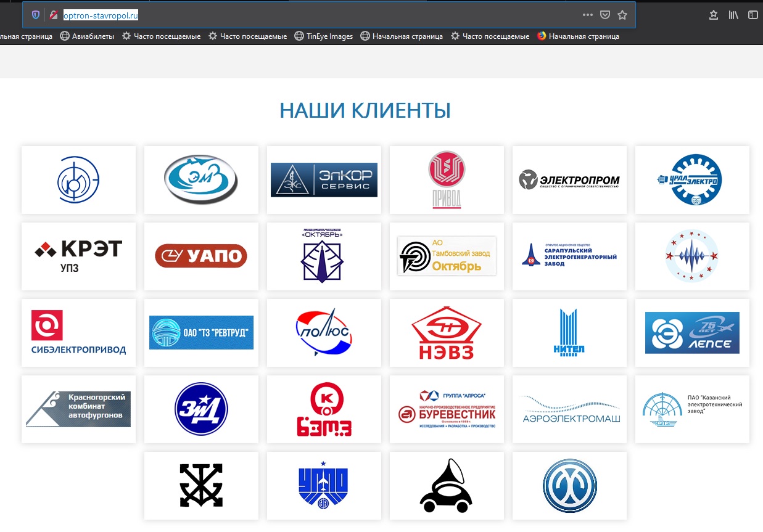The width and height of the screenshot is (763, 532).
Task: Click the Тамбовский завод Октябрь logo
Action: 447,256
